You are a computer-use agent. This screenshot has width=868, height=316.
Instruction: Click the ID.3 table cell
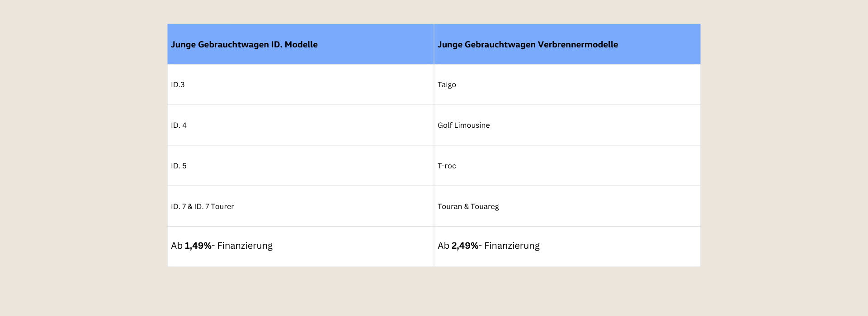point(178,85)
